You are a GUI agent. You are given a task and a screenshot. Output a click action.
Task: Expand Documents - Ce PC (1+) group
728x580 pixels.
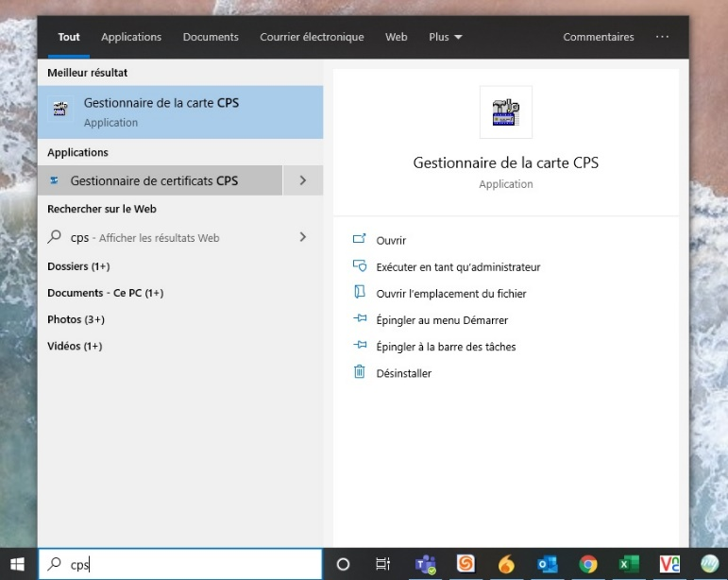click(106, 293)
